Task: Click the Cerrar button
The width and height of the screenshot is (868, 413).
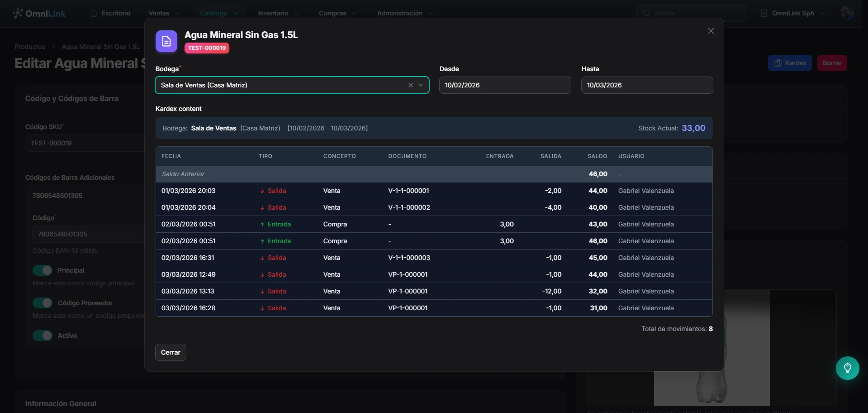Action: click(x=171, y=352)
